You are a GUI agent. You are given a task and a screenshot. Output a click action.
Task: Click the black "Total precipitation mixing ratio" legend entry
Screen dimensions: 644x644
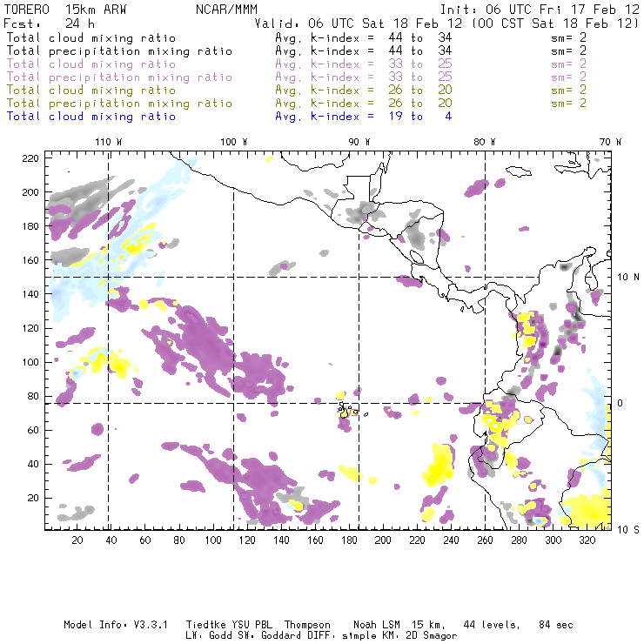coord(119,51)
